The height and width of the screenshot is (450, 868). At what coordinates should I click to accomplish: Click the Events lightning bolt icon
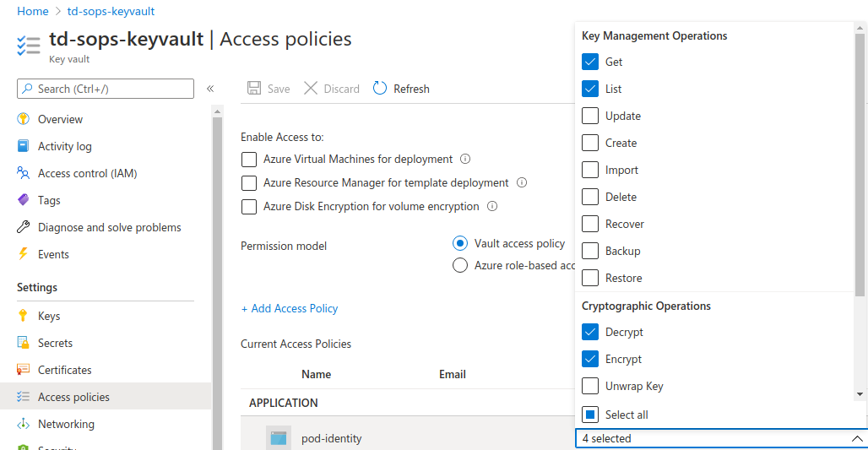coord(24,254)
